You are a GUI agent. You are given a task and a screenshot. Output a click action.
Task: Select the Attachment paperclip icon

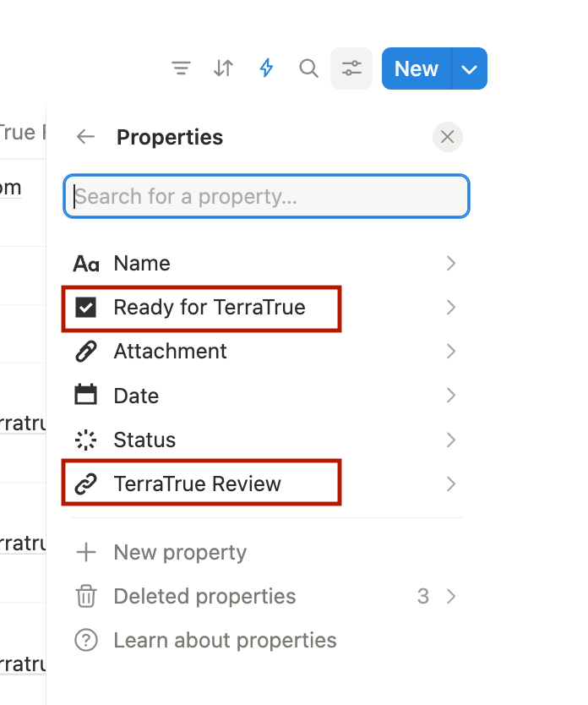point(86,351)
